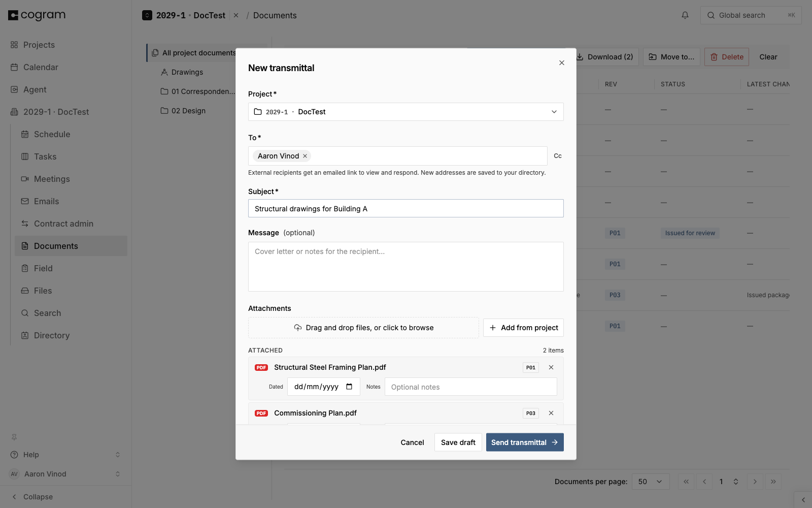Click the Subject input field
The height and width of the screenshot is (508, 812).
pos(405,208)
